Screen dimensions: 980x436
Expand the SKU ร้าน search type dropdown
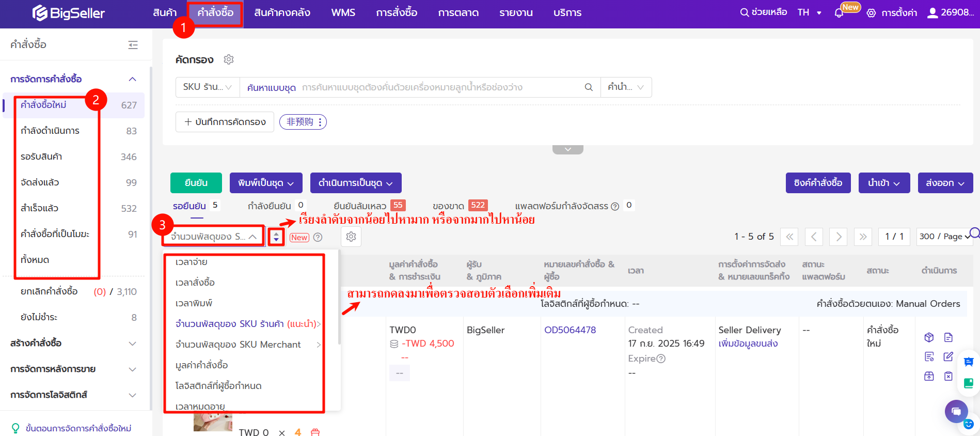207,87
